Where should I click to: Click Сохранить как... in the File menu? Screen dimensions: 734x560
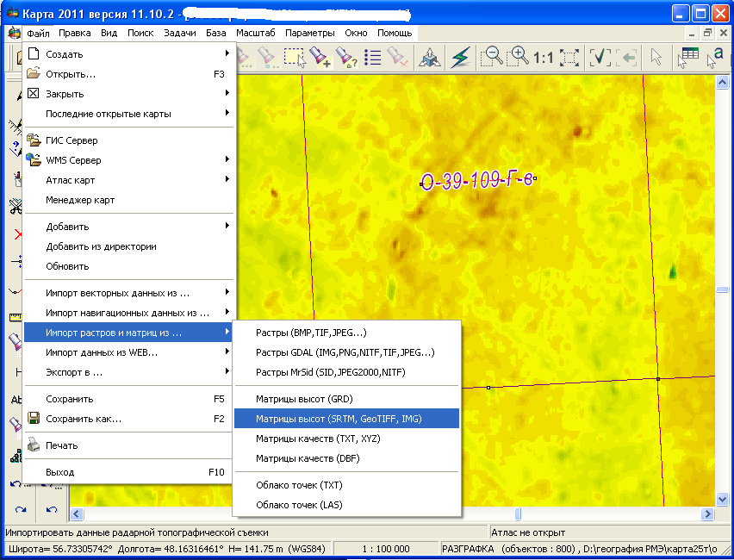click(x=84, y=419)
